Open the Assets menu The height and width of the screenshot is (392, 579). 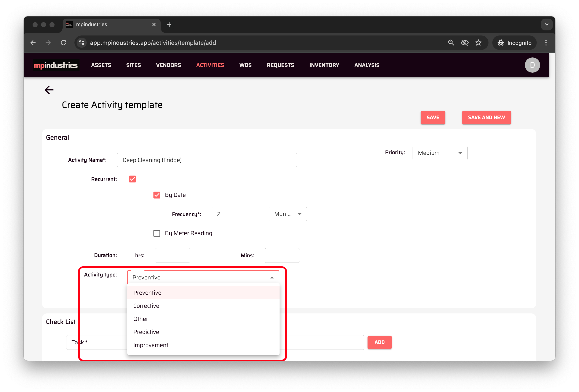(x=101, y=65)
